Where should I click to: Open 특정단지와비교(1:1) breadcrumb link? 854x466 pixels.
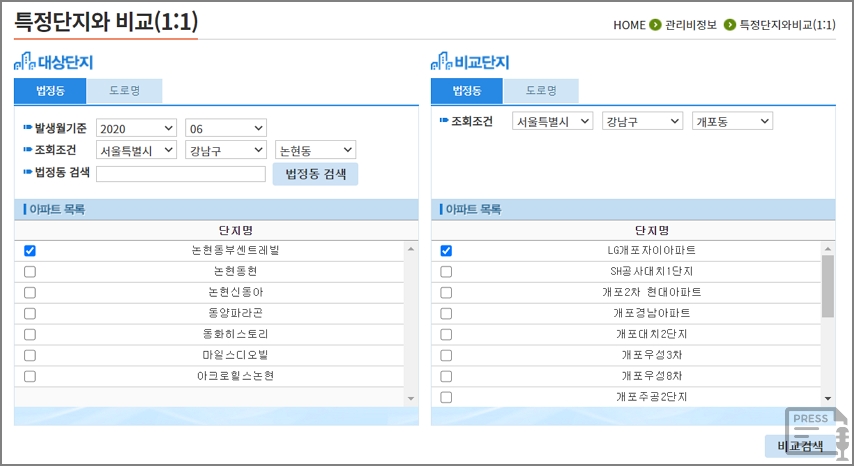tap(787, 25)
